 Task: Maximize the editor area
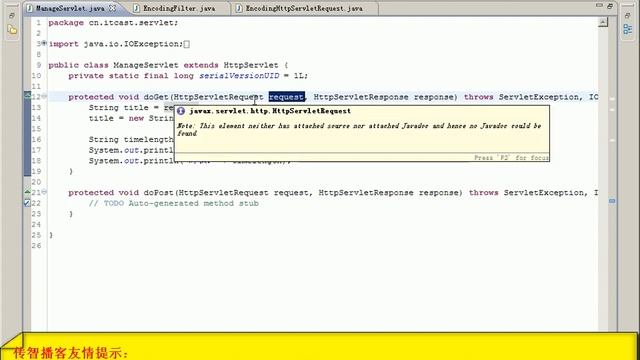pyautogui.click(x=610, y=6)
